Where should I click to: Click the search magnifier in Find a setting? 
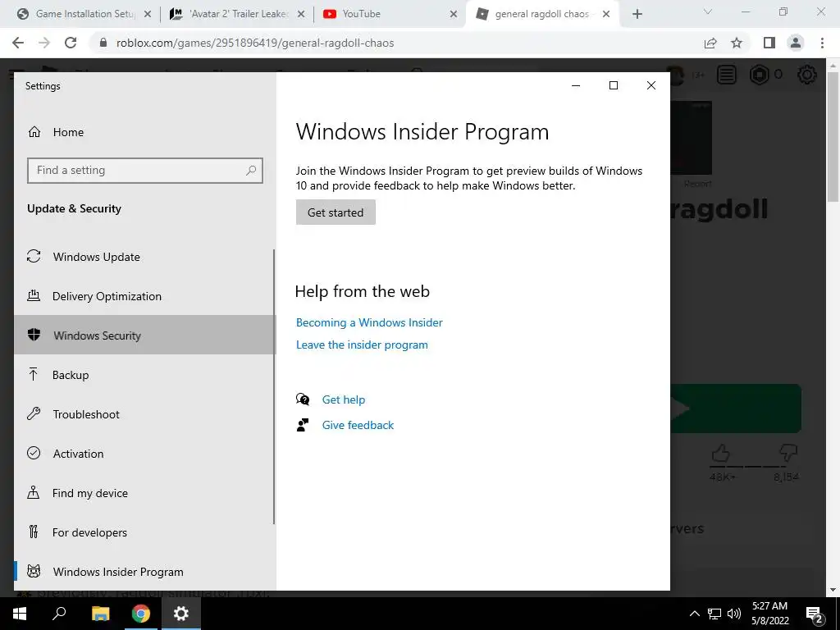(251, 171)
